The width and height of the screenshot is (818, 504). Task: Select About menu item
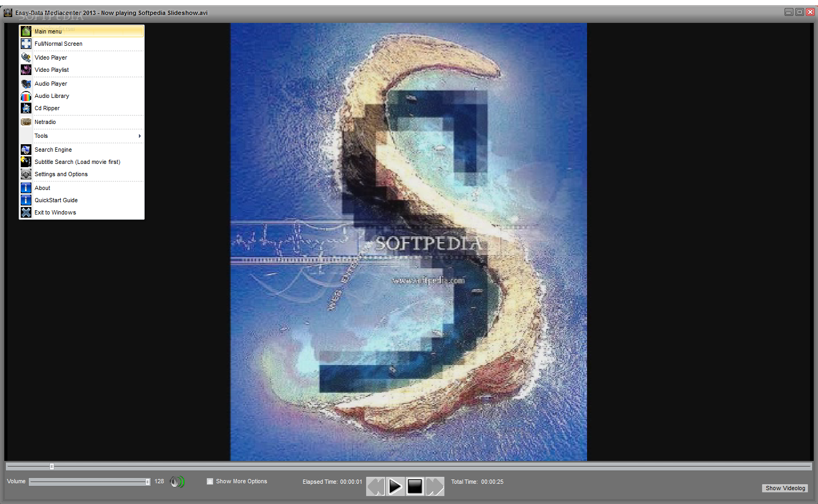click(x=82, y=188)
